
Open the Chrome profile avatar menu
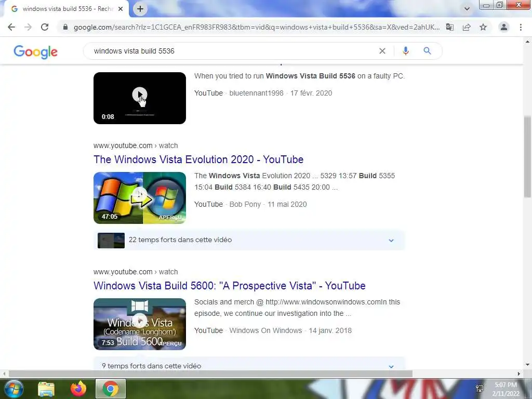(504, 27)
